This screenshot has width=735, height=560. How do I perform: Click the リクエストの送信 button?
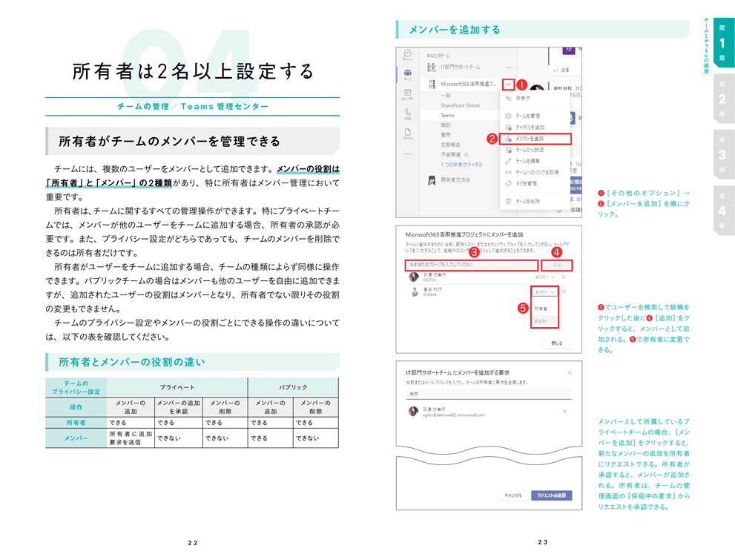pyautogui.click(x=551, y=495)
